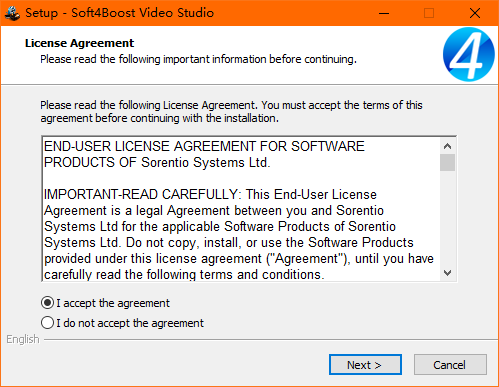
Task: Minimize the setup window
Action: (x=384, y=13)
